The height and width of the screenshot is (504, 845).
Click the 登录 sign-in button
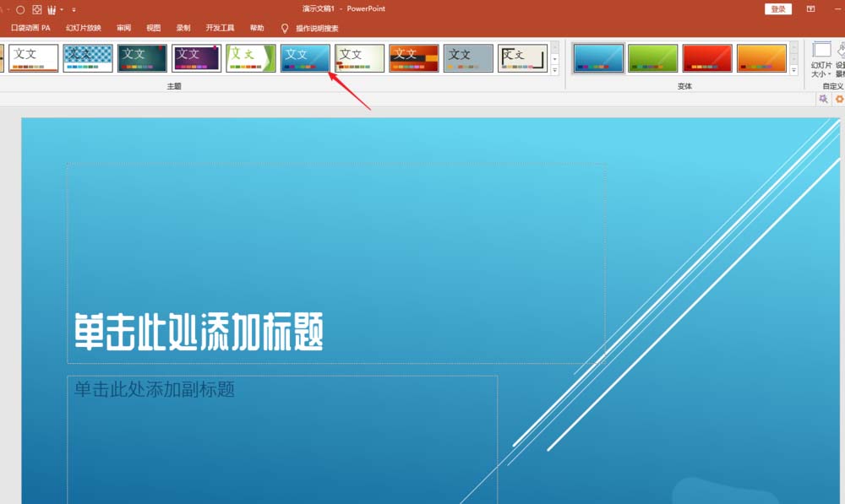778,9
